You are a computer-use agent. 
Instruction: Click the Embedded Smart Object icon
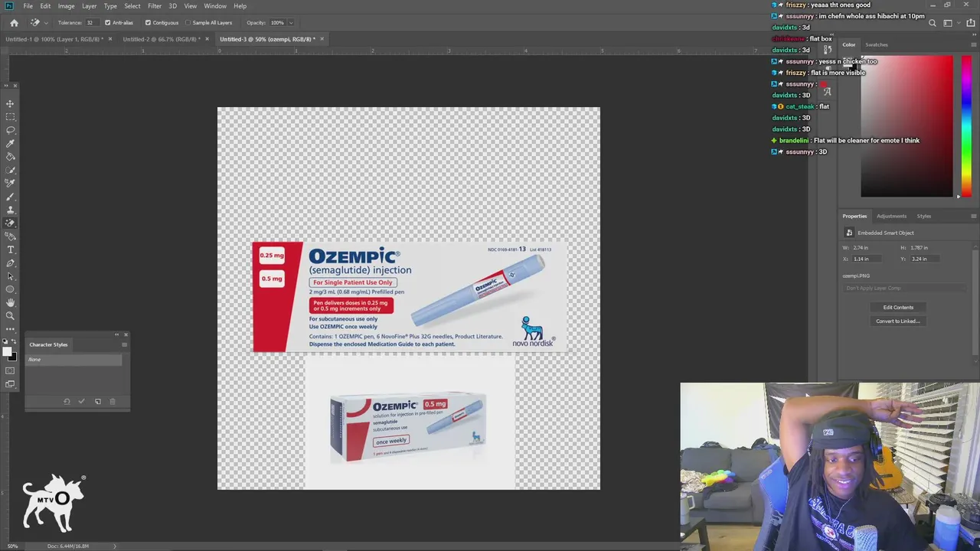(849, 233)
